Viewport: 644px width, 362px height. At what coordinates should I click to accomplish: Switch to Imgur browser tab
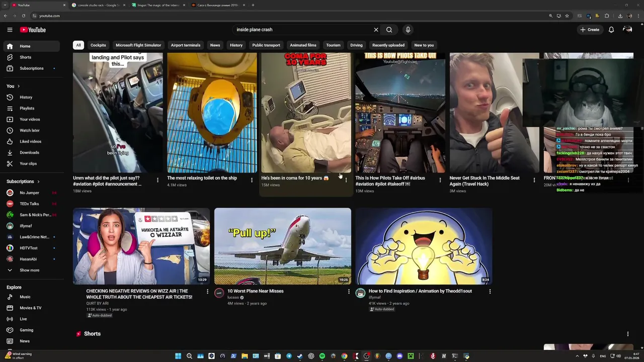(x=158, y=5)
